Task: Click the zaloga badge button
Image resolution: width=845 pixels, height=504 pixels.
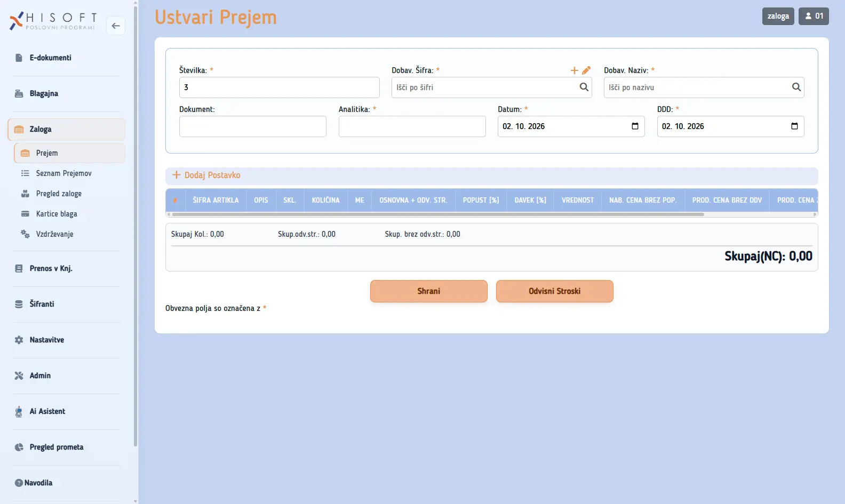Action: click(778, 16)
